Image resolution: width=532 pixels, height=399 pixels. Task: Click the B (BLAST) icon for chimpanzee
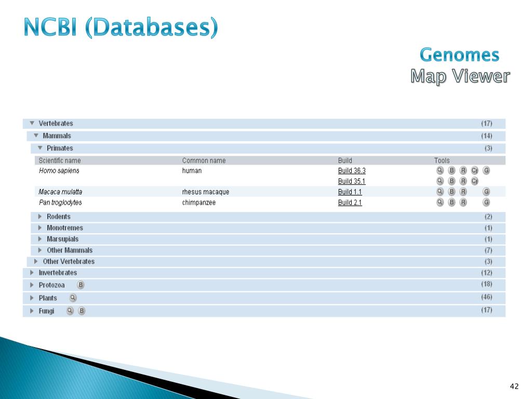(451, 202)
